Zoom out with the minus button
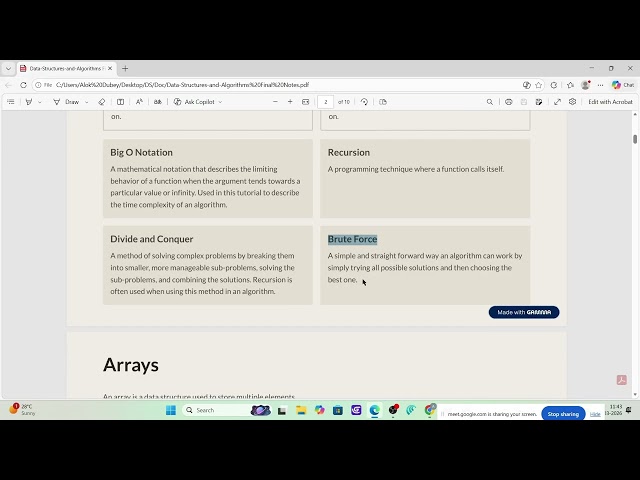The height and width of the screenshot is (480, 640). point(275,102)
